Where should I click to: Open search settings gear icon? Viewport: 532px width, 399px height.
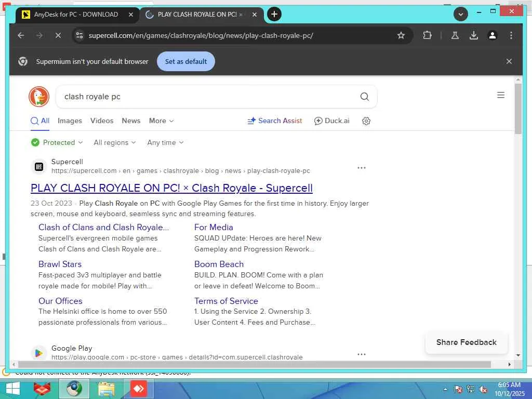[x=366, y=121]
